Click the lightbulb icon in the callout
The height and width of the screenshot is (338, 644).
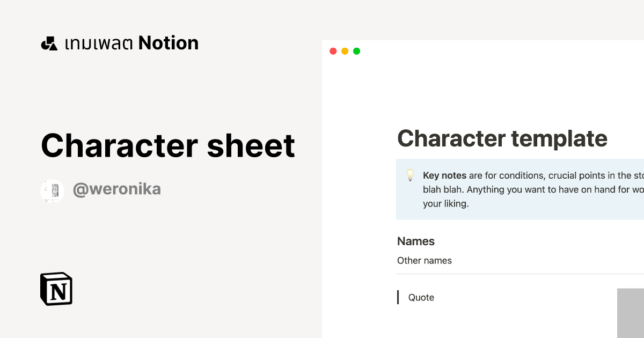[x=410, y=175]
